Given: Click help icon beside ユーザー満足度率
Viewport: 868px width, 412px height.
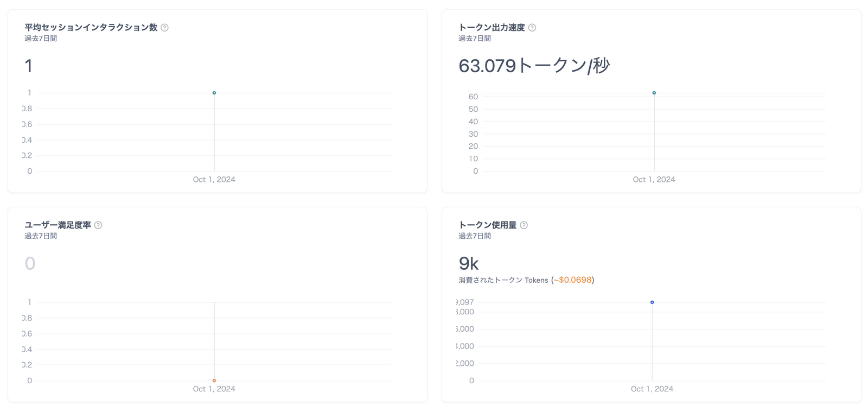Looking at the screenshot, I should pos(98,225).
